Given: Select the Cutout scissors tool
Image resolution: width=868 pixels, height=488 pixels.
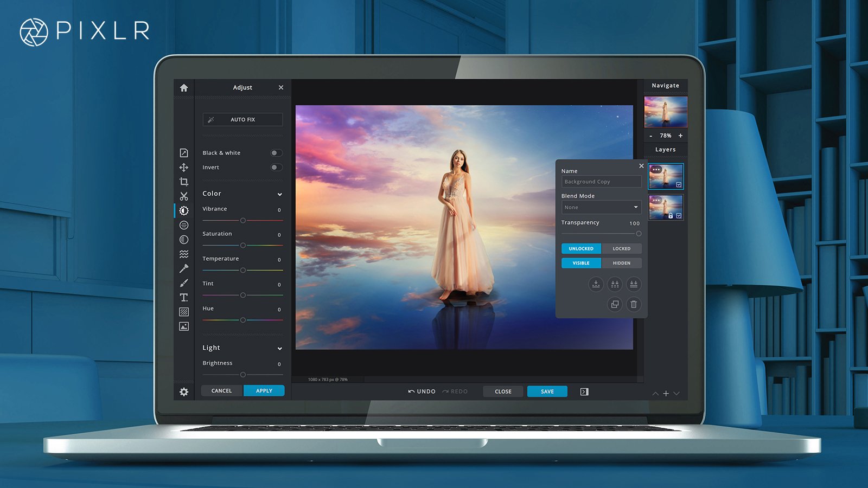Looking at the screenshot, I should pos(184,196).
